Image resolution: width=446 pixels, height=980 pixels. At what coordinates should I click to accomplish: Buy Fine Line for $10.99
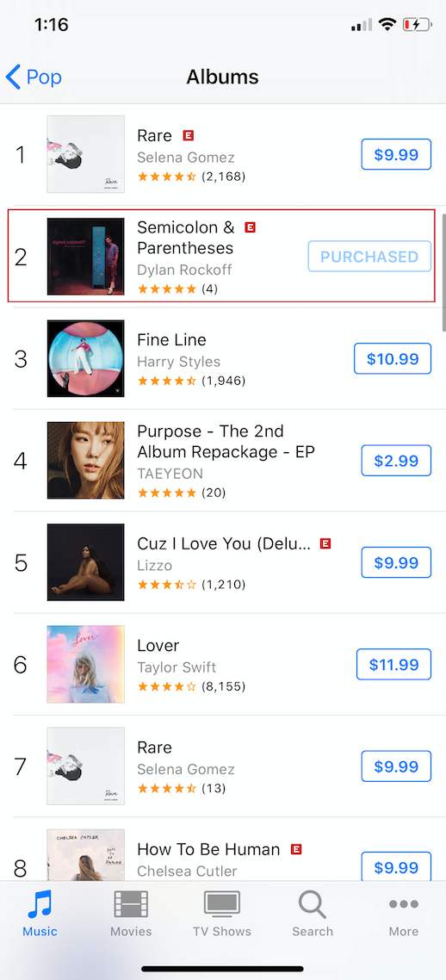click(x=393, y=359)
